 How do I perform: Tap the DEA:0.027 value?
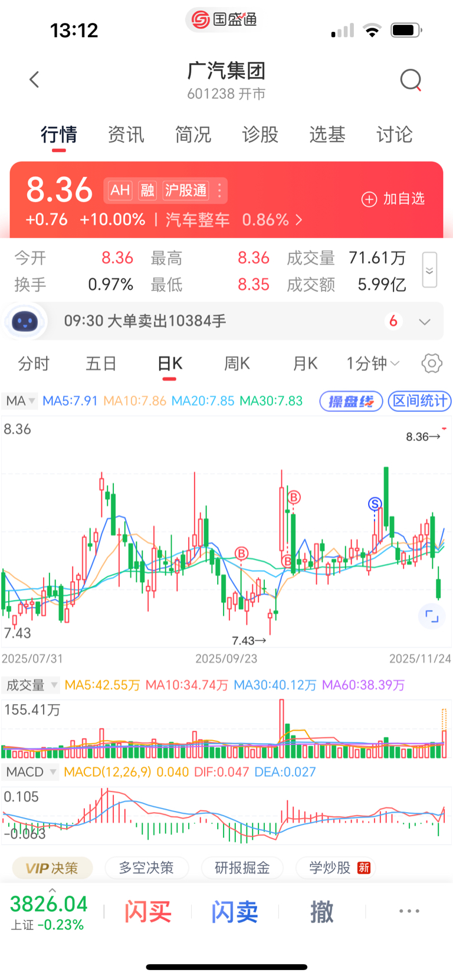click(285, 772)
